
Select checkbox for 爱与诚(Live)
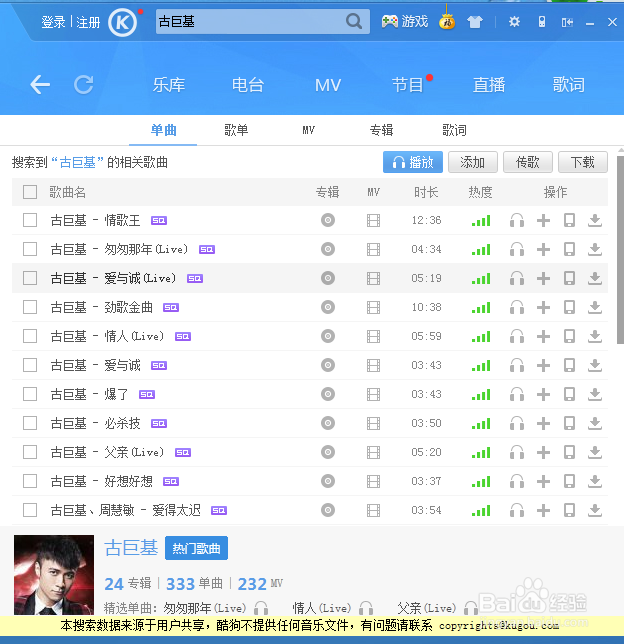coord(30,278)
